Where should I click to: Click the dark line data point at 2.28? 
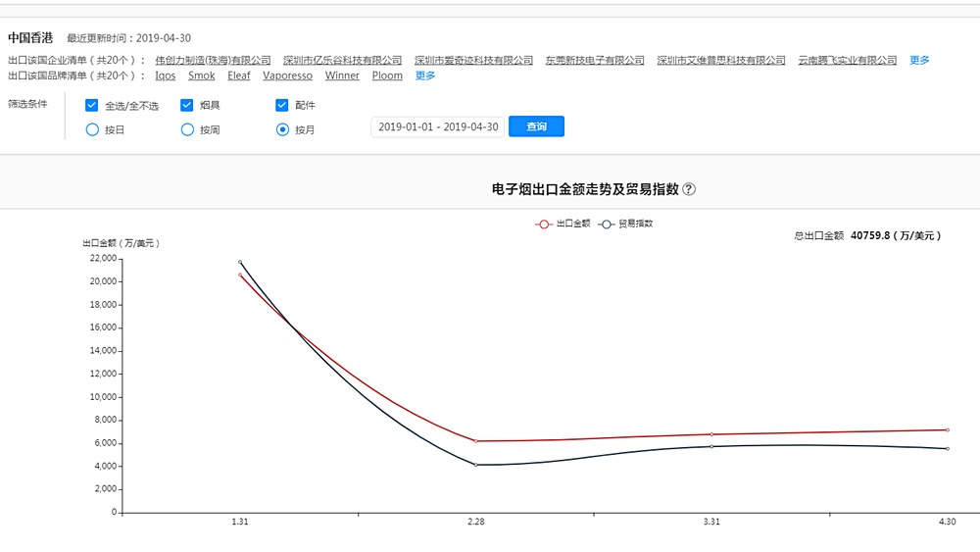pos(476,465)
